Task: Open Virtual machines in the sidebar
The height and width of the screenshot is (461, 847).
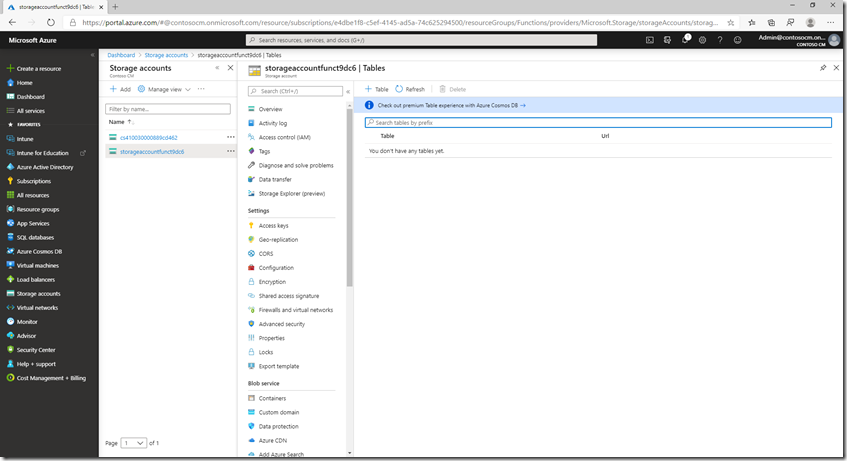Action: [x=37, y=265]
